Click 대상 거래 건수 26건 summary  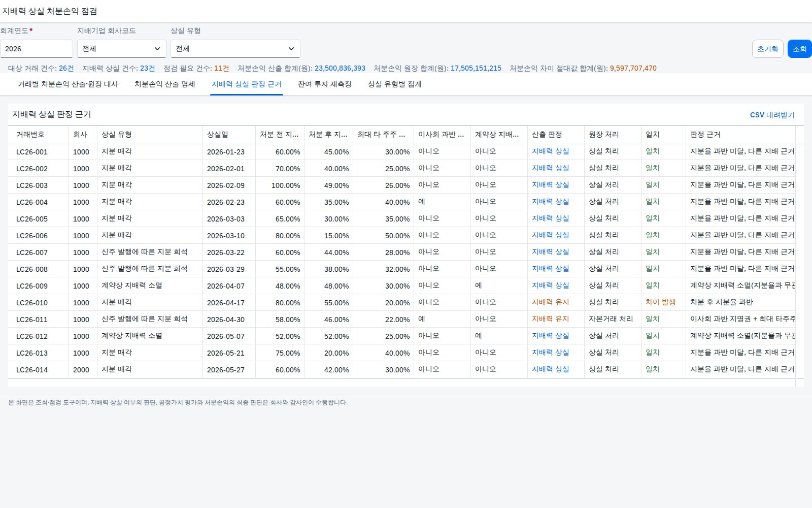[41, 68]
